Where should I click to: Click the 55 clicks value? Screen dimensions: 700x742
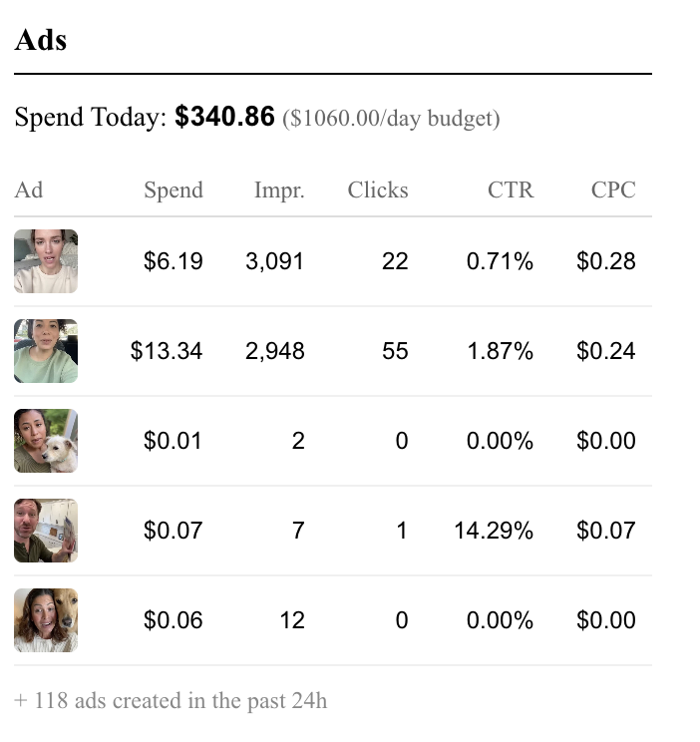coord(395,351)
